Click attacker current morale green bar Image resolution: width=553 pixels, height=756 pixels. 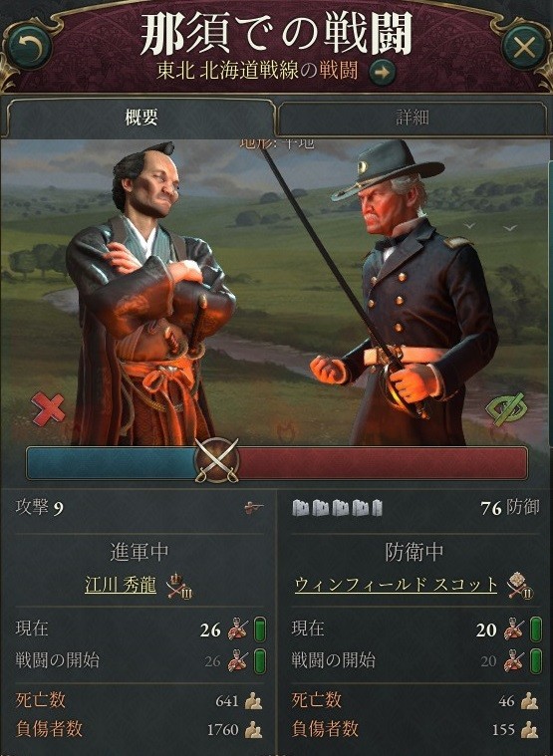coord(260,630)
